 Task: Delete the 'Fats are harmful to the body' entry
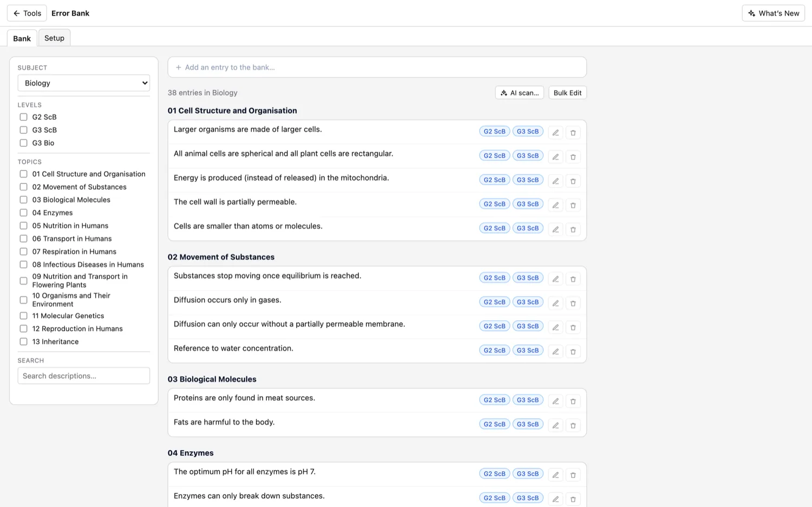coord(573,425)
